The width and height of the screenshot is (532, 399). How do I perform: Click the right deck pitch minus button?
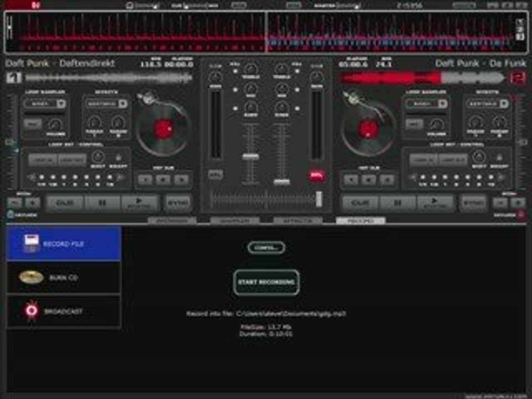[500, 203]
